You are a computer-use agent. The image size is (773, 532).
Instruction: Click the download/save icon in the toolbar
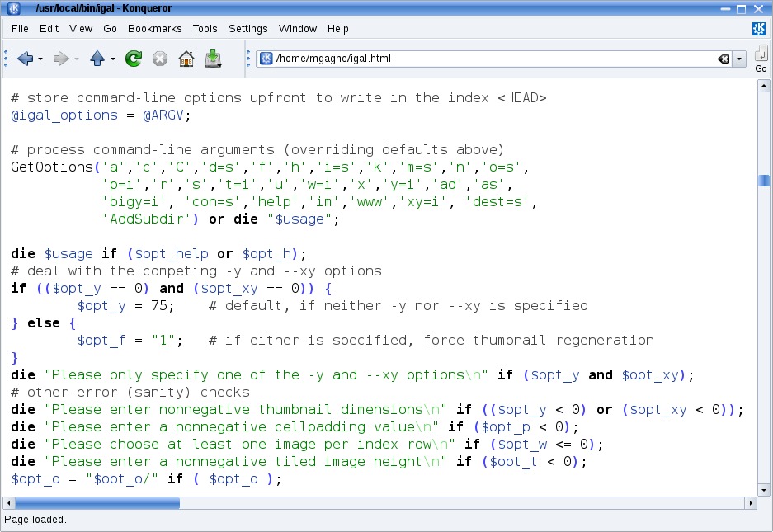coord(213,59)
